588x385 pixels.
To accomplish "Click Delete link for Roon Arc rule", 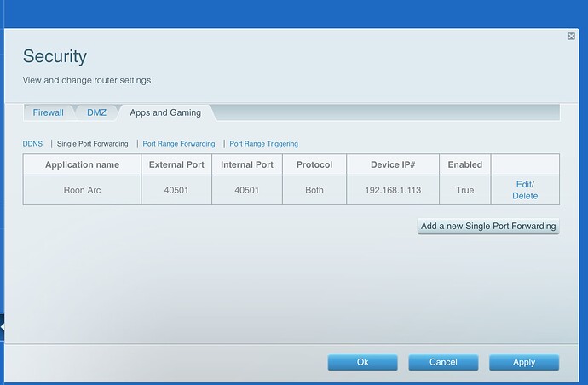I will point(525,196).
